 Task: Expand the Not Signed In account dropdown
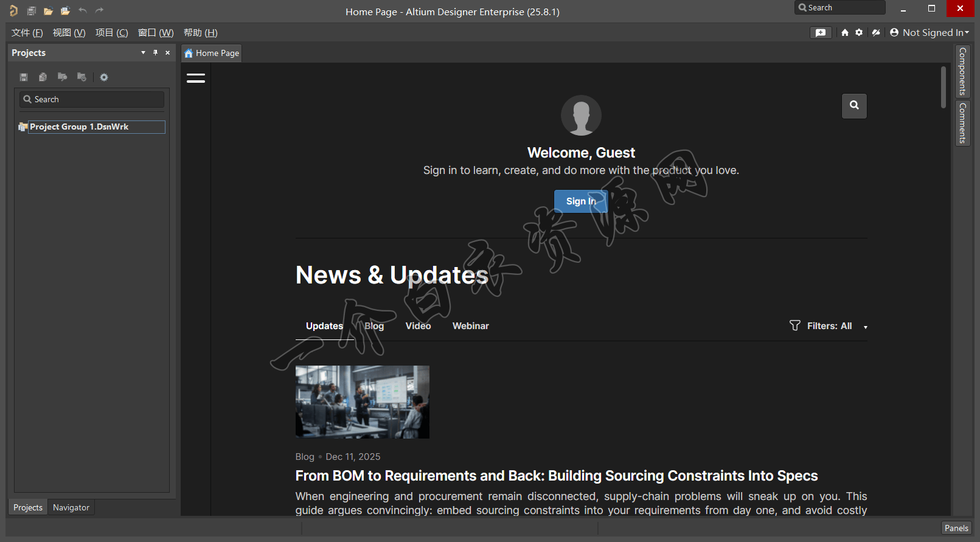[930, 33]
